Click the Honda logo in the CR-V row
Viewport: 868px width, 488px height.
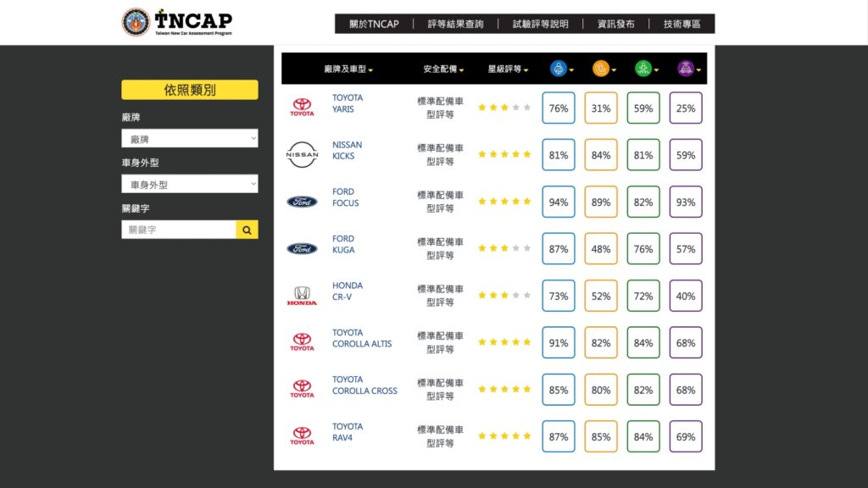303,296
